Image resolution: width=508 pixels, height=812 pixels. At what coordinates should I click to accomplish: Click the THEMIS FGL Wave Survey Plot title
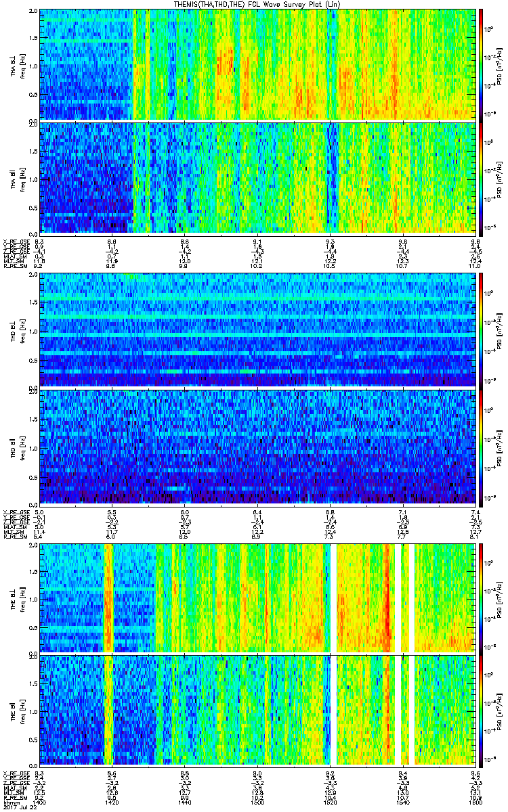[257, 4]
